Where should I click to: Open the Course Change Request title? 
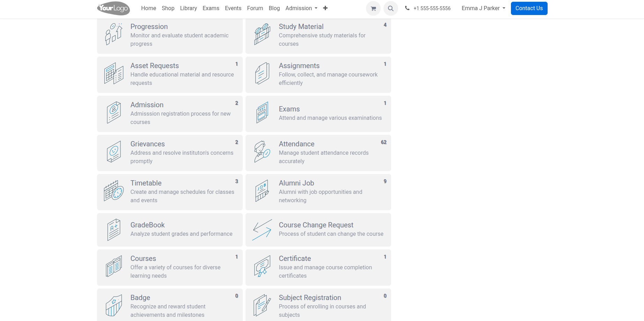[316, 225]
